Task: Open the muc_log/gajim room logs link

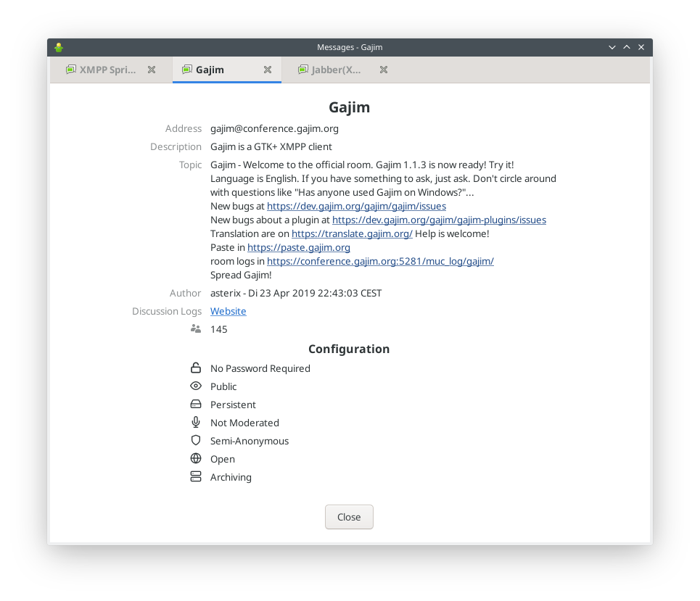Action: pos(380,262)
